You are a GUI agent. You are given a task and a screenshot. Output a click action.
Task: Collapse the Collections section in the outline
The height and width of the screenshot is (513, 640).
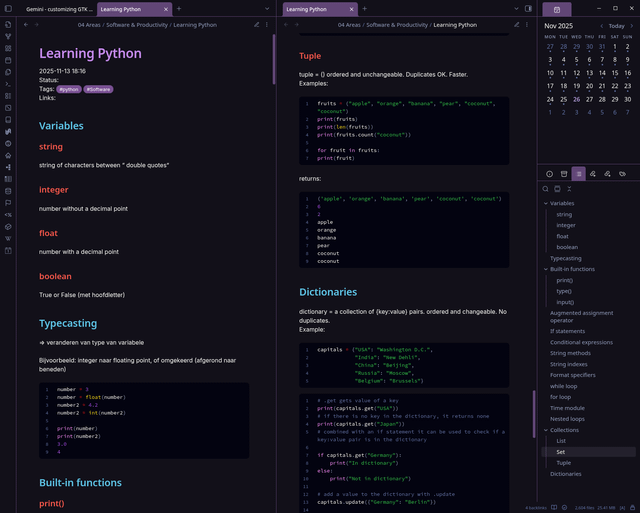pos(545,429)
